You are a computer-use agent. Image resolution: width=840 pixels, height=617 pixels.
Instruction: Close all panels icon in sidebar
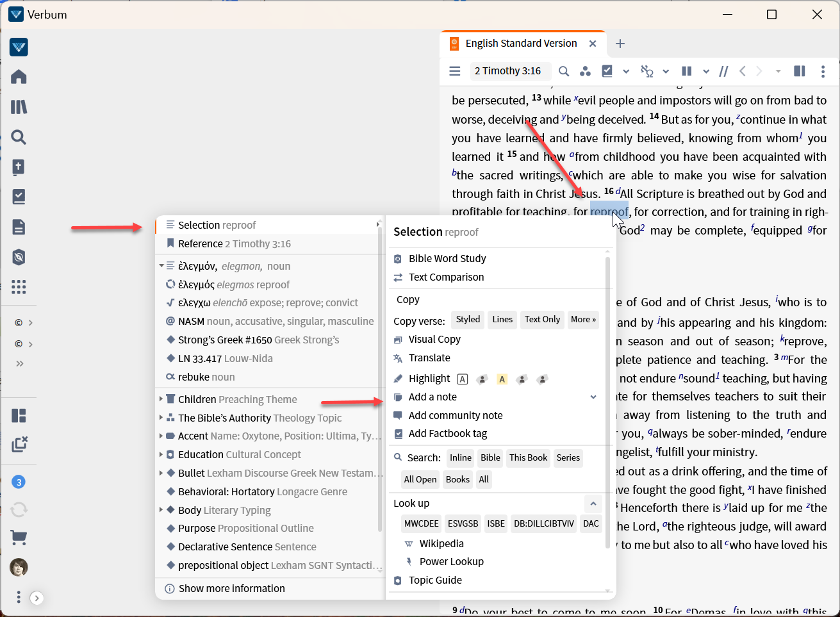[x=19, y=444]
